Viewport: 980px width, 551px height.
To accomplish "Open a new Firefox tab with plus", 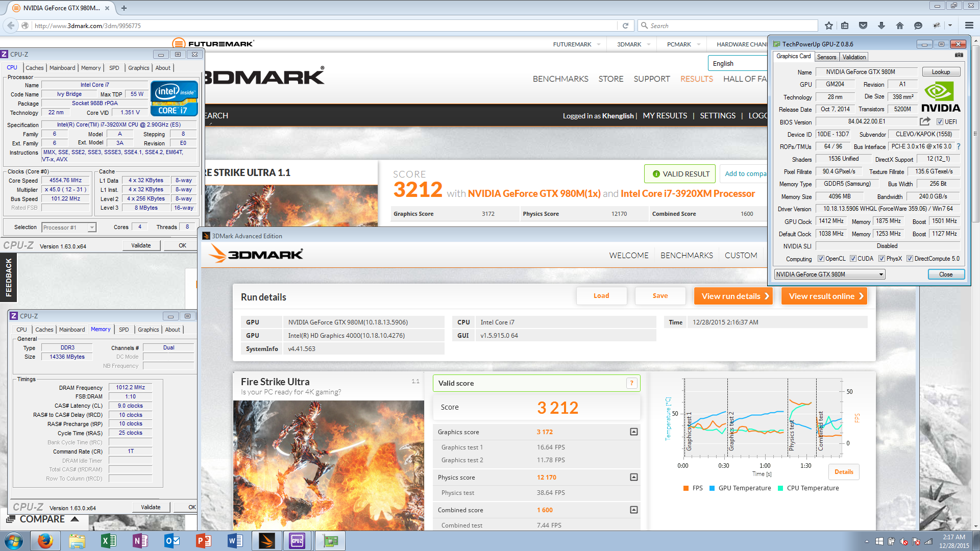I will tap(124, 8).
